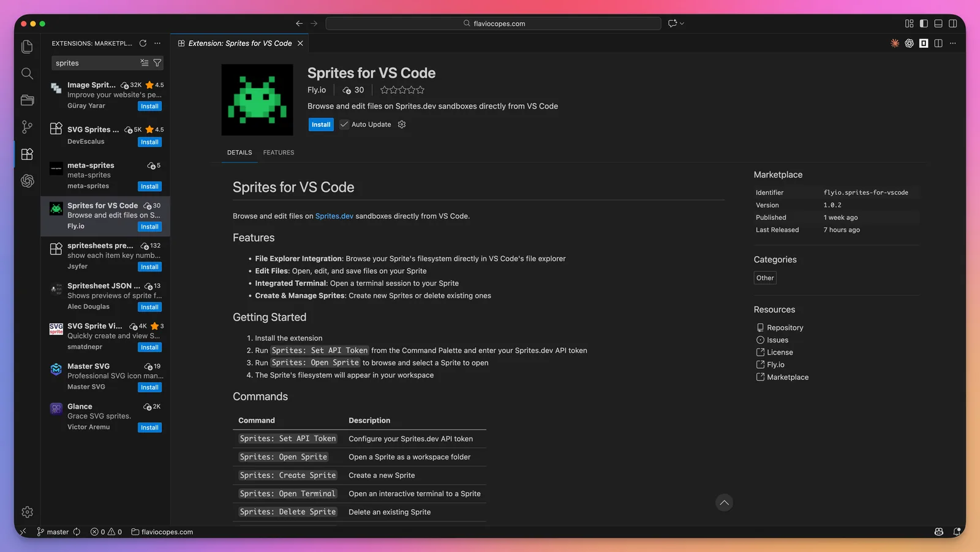Open extensions views more actions menu
Viewport: 980px width, 552px height.
157,43
